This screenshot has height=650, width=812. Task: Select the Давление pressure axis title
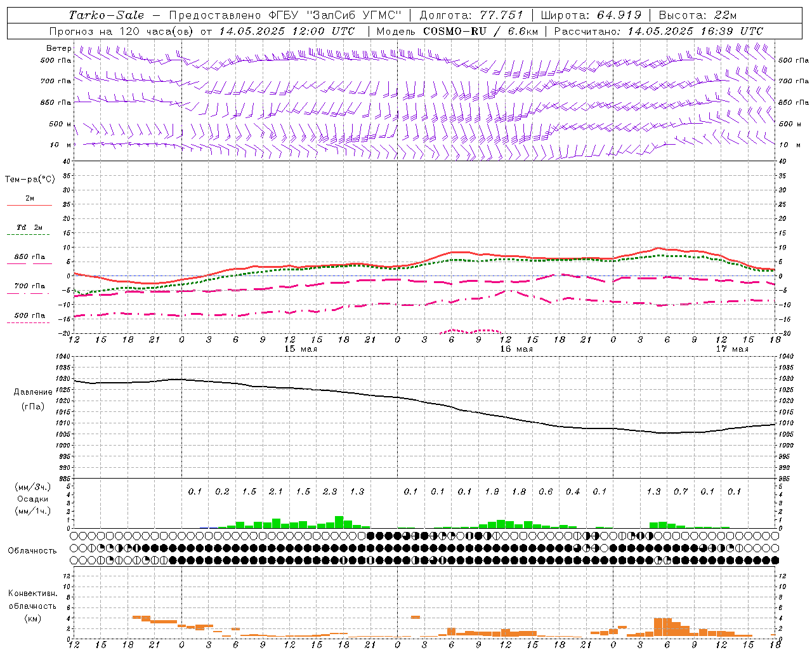click(x=33, y=392)
